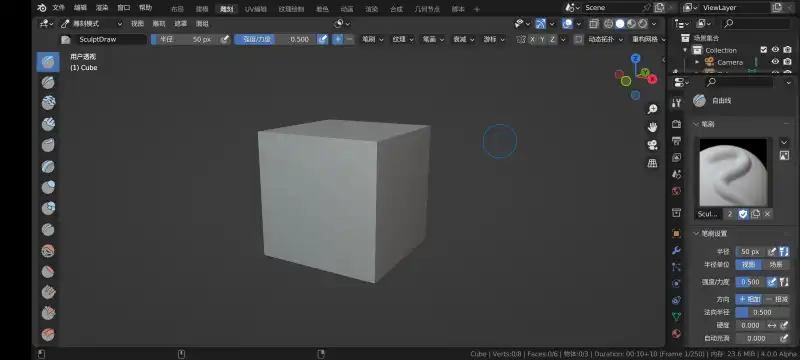This screenshot has height=360, width=800.
Task: Click the header 强度/力度 strength slider
Action: click(x=275, y=39)
